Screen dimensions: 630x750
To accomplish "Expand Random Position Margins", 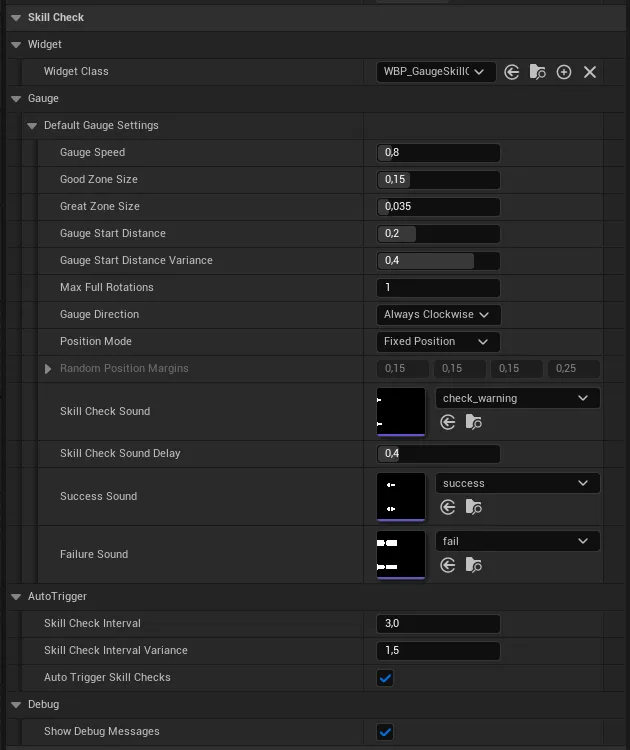I will pyautogui.click(x=48, y=369).
